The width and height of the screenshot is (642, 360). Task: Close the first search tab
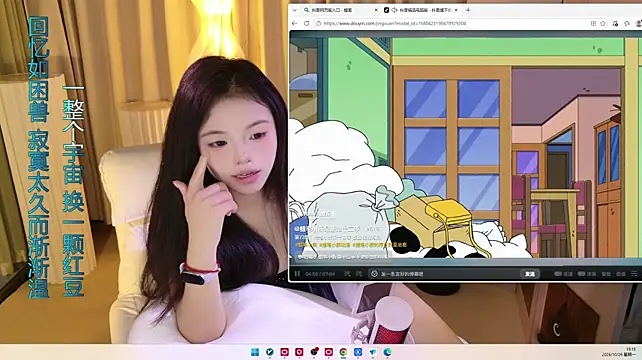(376, 10)
